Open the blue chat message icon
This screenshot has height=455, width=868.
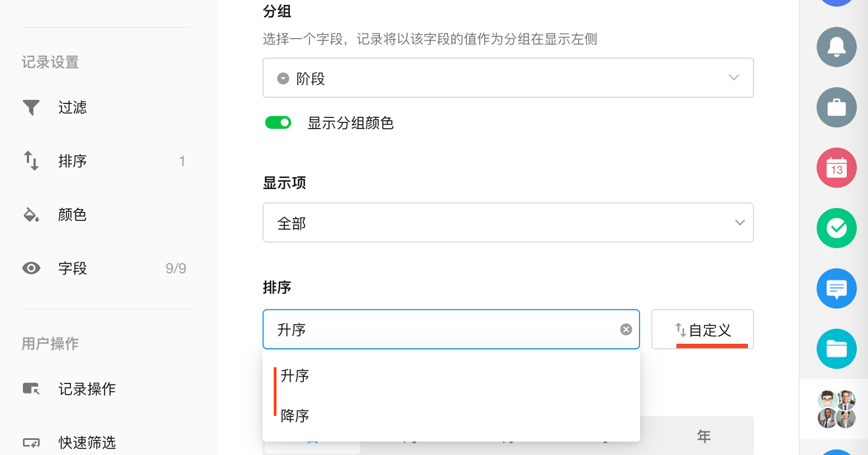tap(836, 288)
